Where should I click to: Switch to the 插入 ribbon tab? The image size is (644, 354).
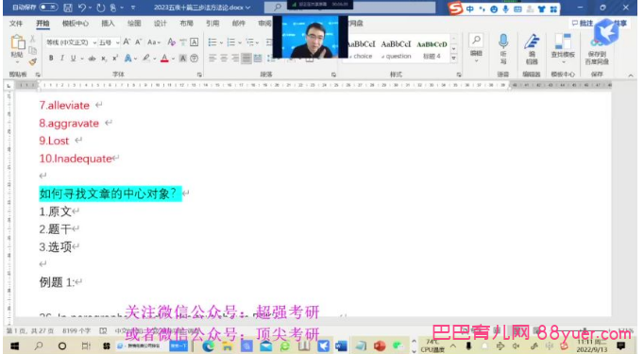108,24
